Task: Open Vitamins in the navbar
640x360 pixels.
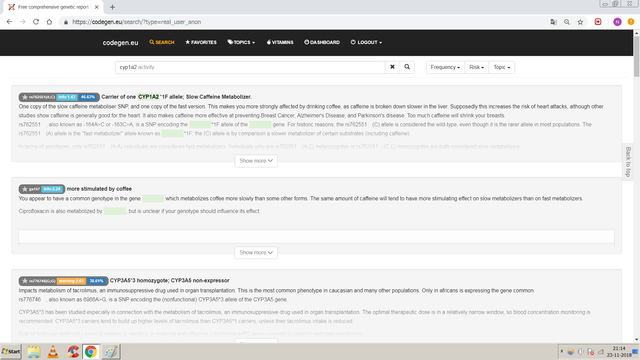Action: pos(280,42)
